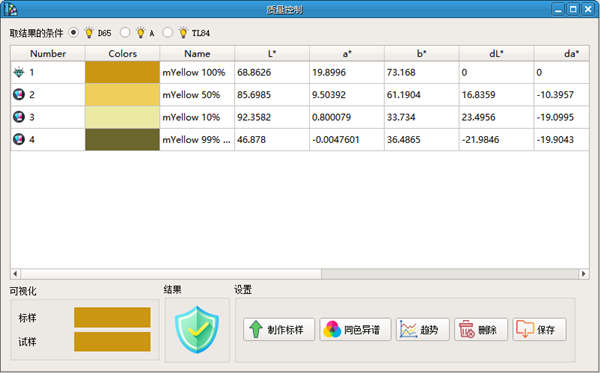
Task: Click the horizontal scrollbar left arrow
Action: pyautogui.click(x=15, y=274)
